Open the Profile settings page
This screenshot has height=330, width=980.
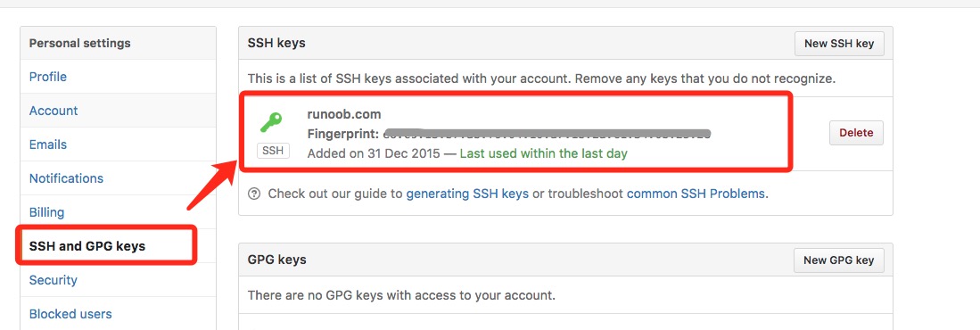[x=48, y=77]
